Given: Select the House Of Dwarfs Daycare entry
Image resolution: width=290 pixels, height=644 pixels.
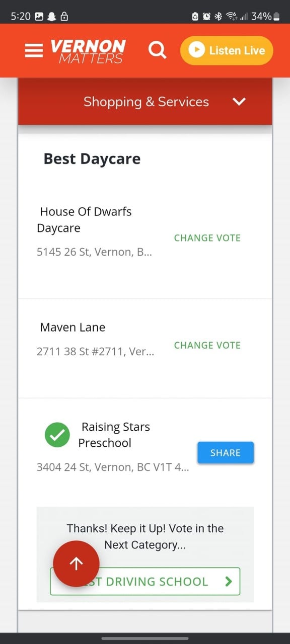Looking at the screenshot, I should 85,220.
